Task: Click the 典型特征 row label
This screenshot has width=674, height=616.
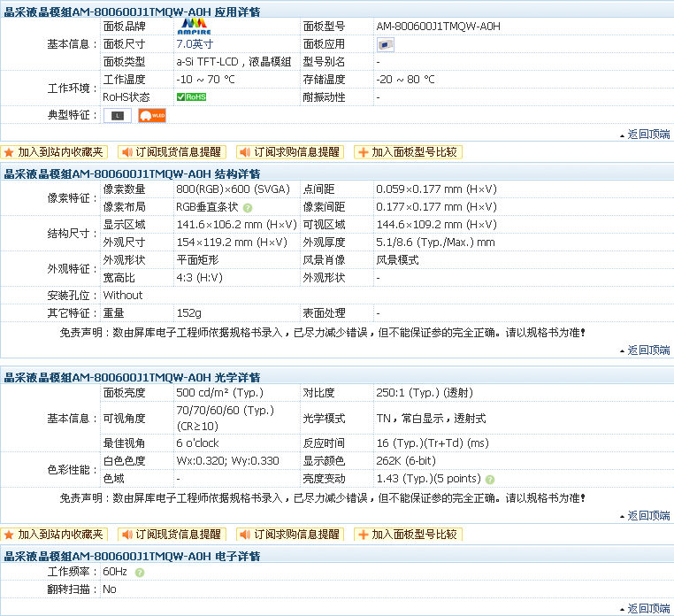Action: coord(73,115)
